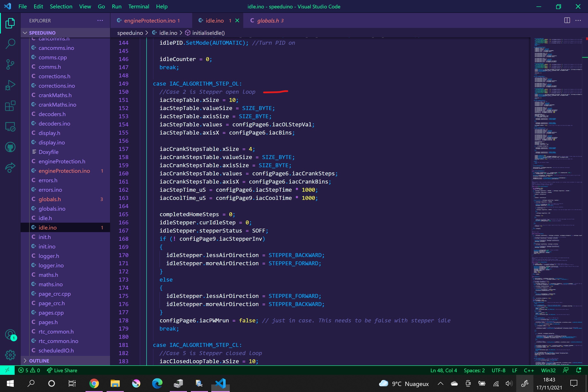Open the Accounts icon in the activity bar
588x392 pixels.
10,334
